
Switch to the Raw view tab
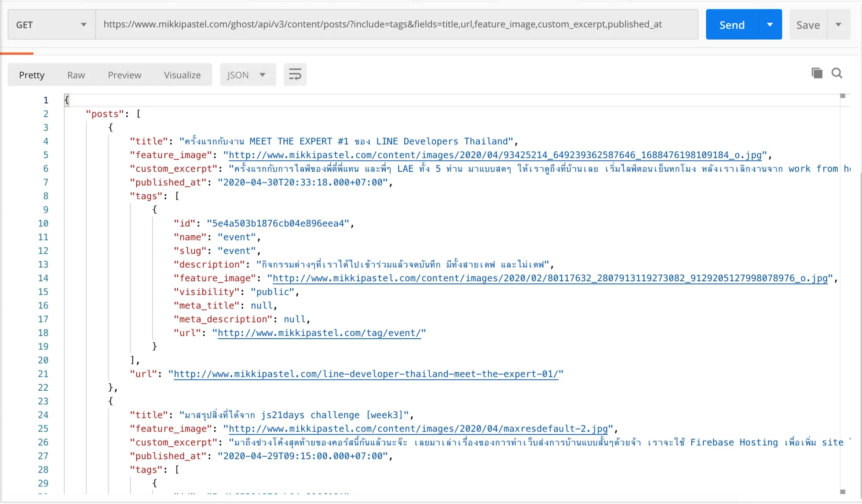tap(76, 75)
